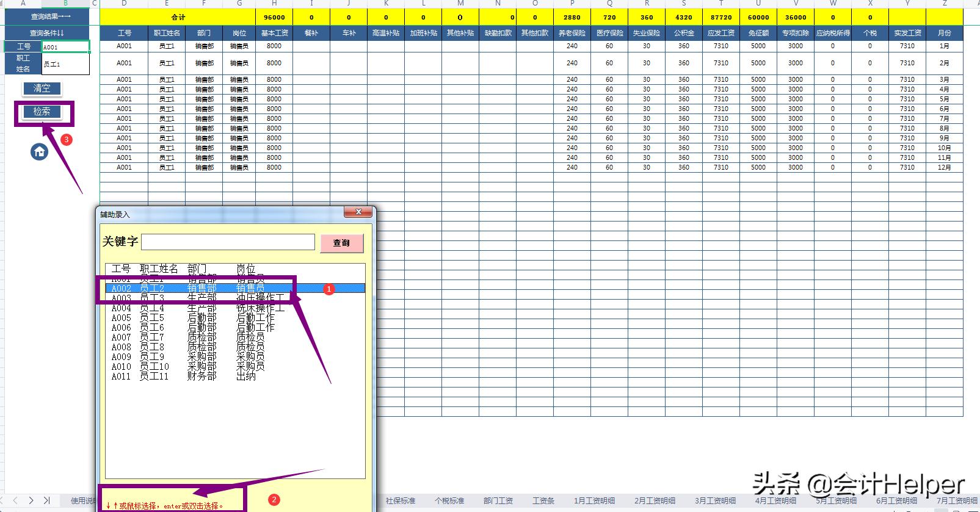
Task: Click the 车补 column header
Action: point(349,33)
